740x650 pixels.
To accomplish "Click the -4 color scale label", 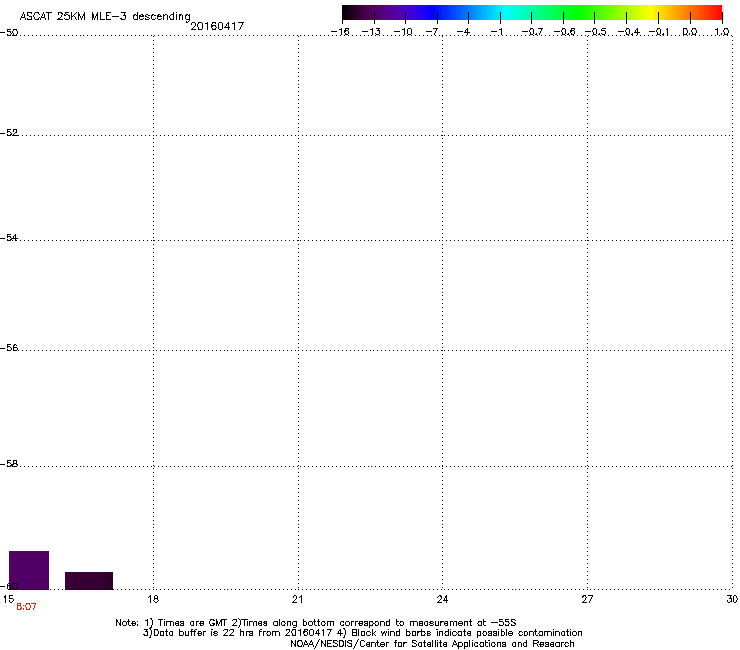I will [463, 32].
